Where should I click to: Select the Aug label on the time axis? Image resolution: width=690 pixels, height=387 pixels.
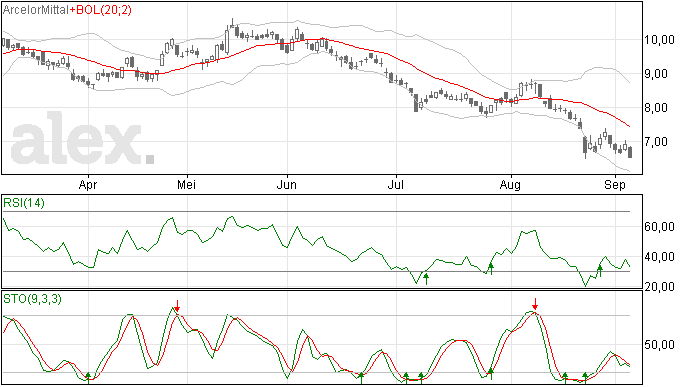(x=510, y=185)
